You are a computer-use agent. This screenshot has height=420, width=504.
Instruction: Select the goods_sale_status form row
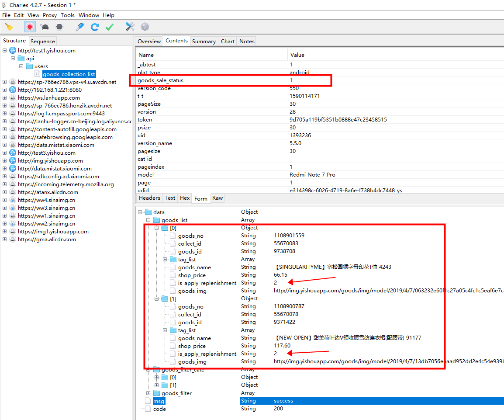pos(320,80)
